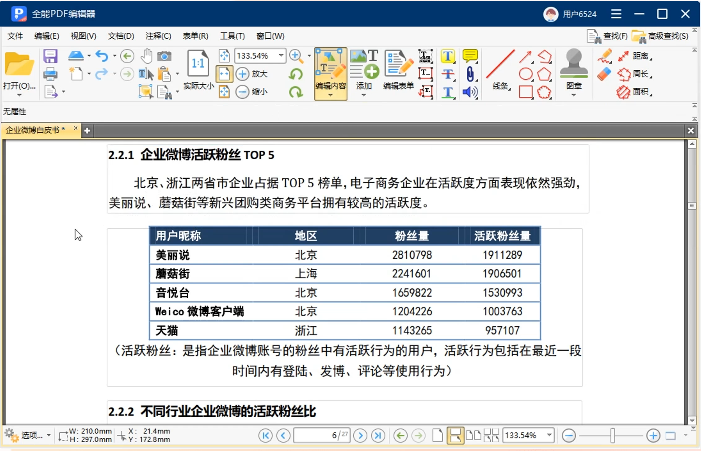Click the Undo arrow icon
Image resolution: width=701 pixels, height=451 pixels.
click(102, 56)
